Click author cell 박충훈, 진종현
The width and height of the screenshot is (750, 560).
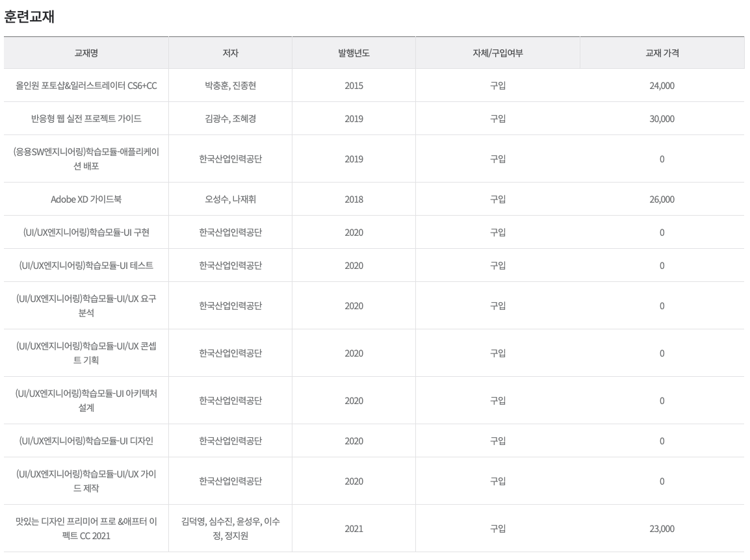[230, 86]
